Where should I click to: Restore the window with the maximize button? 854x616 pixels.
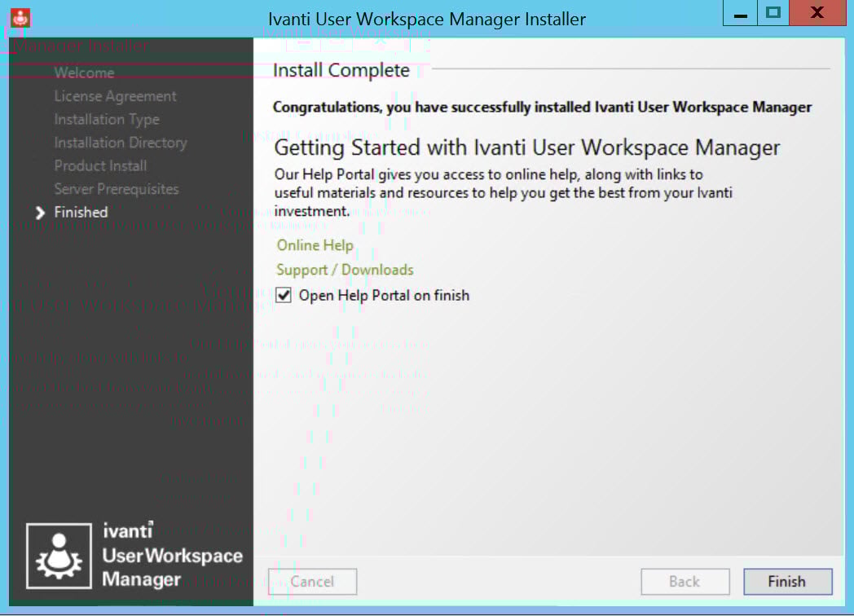[x=773, y=13]
